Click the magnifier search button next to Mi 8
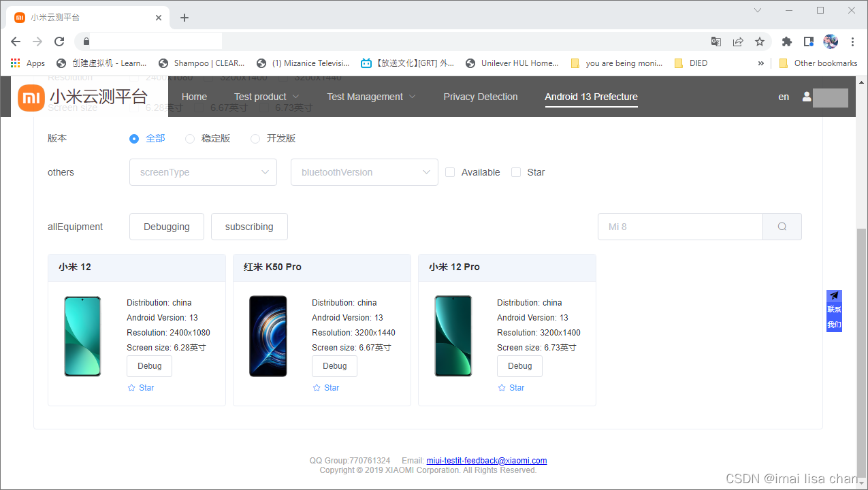This screenshot has height=490, width=868. (x=782, y=227)
